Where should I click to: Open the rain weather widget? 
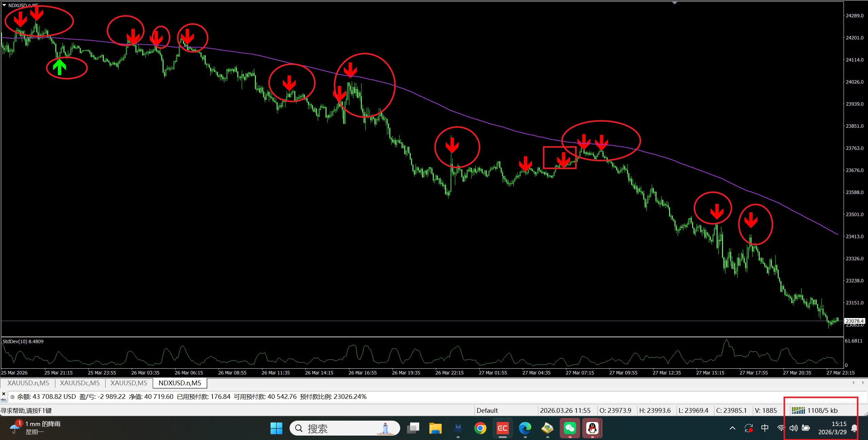pos(36,428)
